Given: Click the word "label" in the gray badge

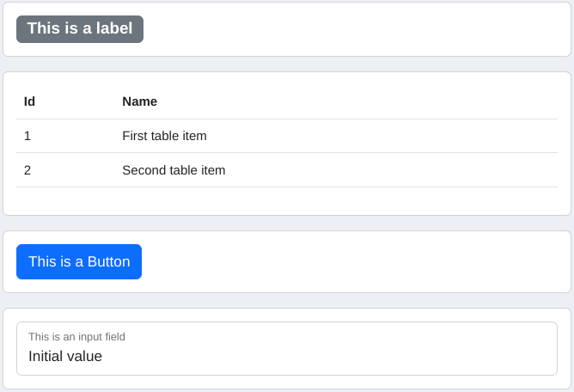Looking at the screenshot, I should (114, 29).
